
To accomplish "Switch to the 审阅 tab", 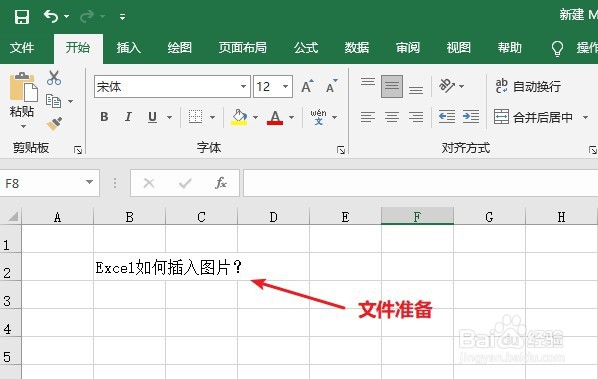I will tap(408, 48).
